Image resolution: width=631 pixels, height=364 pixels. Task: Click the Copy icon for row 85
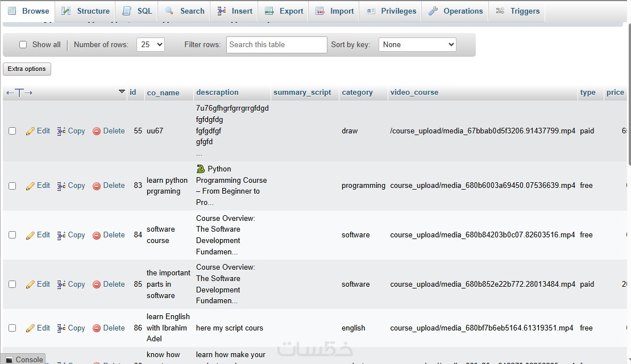(x=61, y=284)
